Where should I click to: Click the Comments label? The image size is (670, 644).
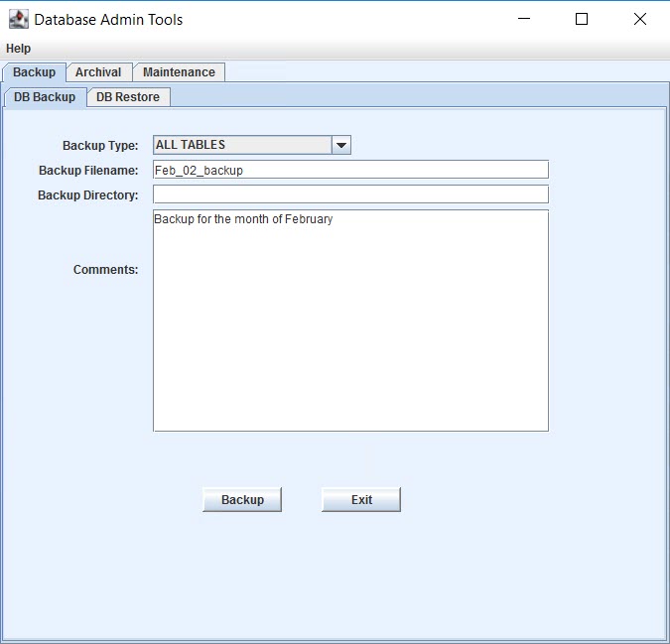click(x=105, y=270)
